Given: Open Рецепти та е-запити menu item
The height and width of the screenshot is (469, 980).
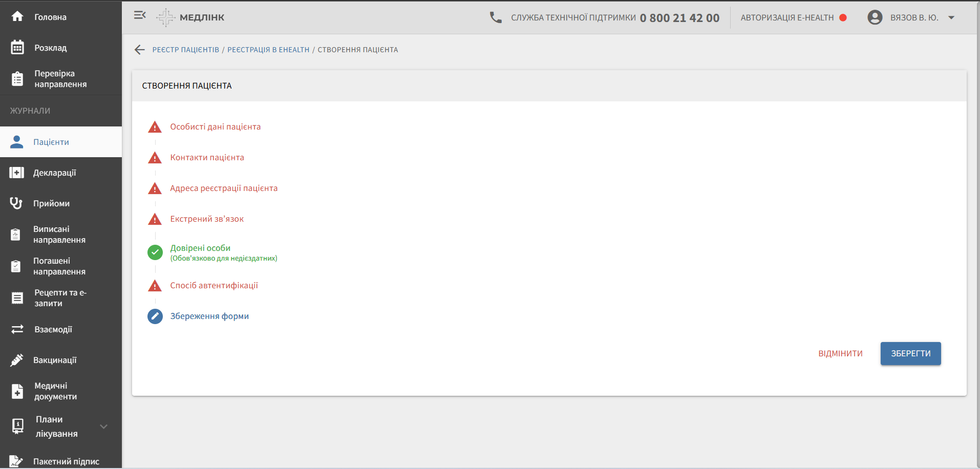Looking at the screenshot, I should pyautogui.click(x=60, y=298).
